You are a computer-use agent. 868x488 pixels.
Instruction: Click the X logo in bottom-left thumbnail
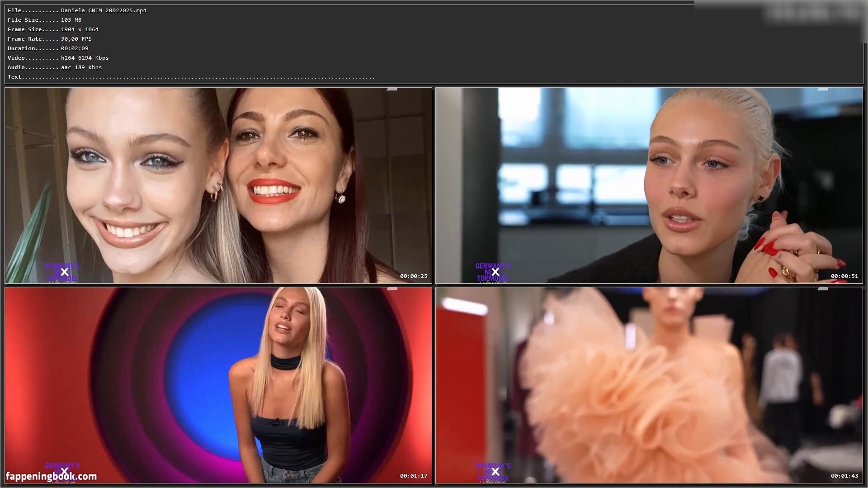(65, 472)
